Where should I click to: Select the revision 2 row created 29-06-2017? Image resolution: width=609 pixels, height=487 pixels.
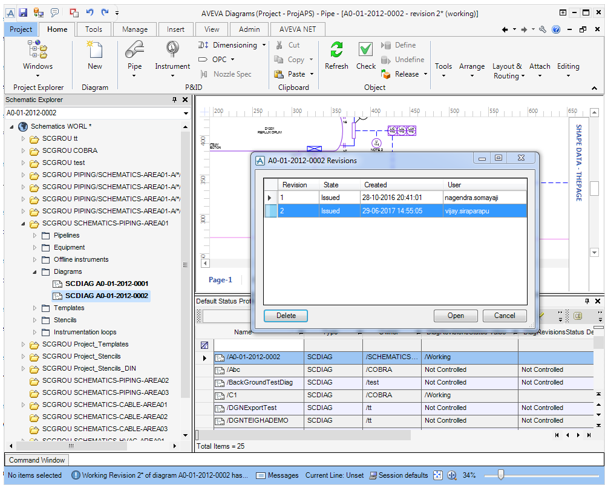click(395, 211)
